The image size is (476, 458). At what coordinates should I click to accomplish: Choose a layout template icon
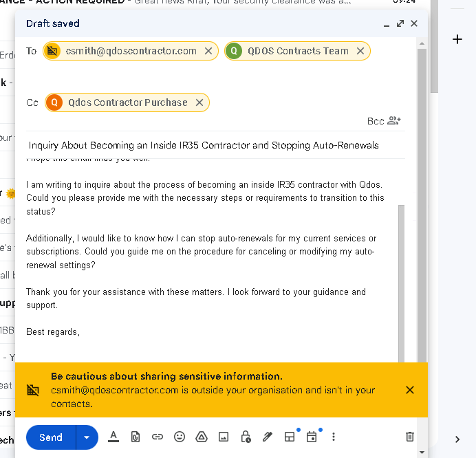click(x=290, y=437)
